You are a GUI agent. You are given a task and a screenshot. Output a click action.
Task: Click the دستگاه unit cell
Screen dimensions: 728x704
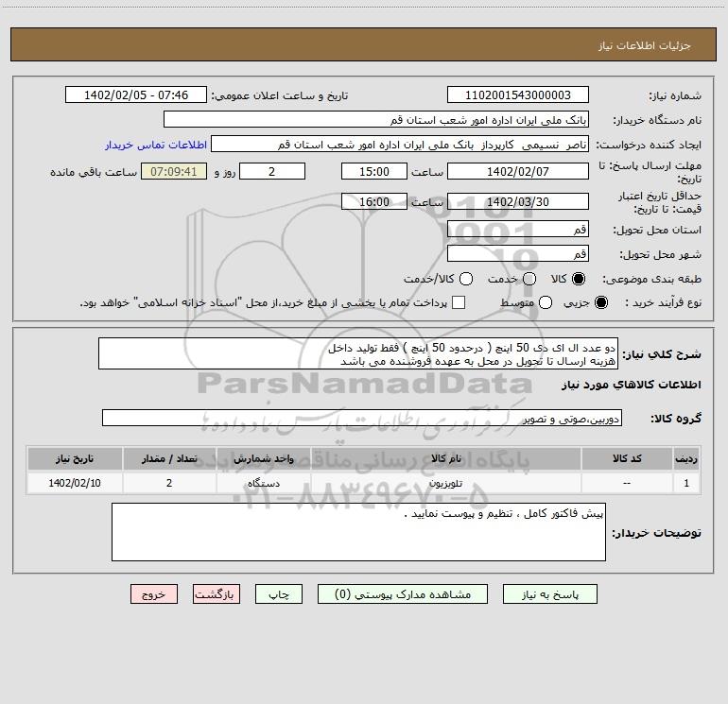point(263,483)
